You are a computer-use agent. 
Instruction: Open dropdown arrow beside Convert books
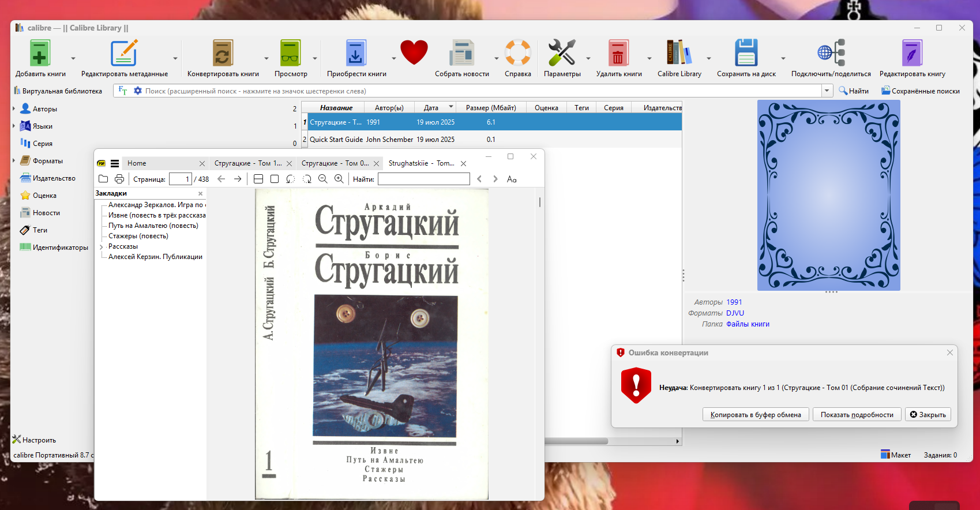tap(266, 58)
